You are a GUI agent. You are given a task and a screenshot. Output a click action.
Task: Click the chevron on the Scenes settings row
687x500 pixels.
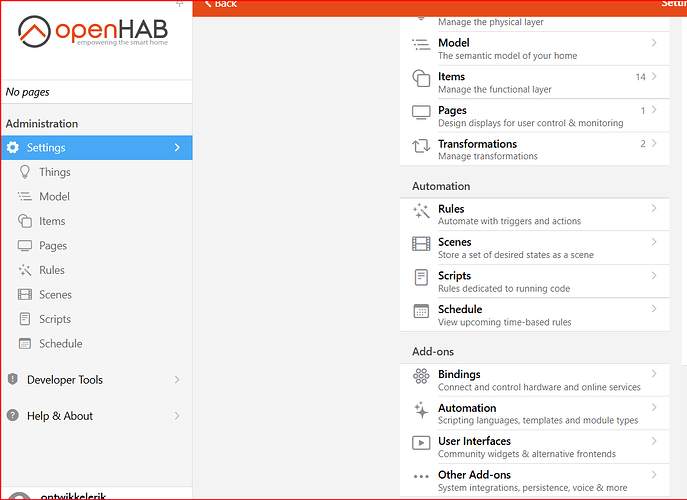pyautogui.click(x=654, y=241)
